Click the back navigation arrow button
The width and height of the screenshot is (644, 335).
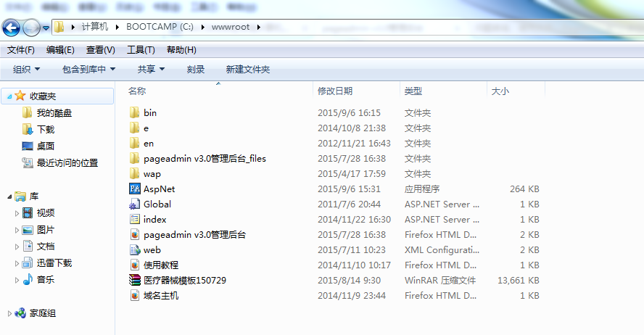pos(12,28)
